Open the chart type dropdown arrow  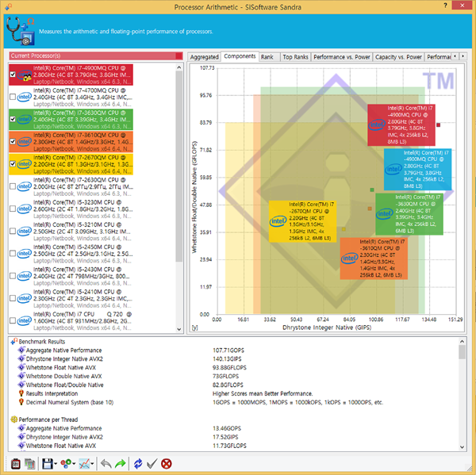point(92,464)
